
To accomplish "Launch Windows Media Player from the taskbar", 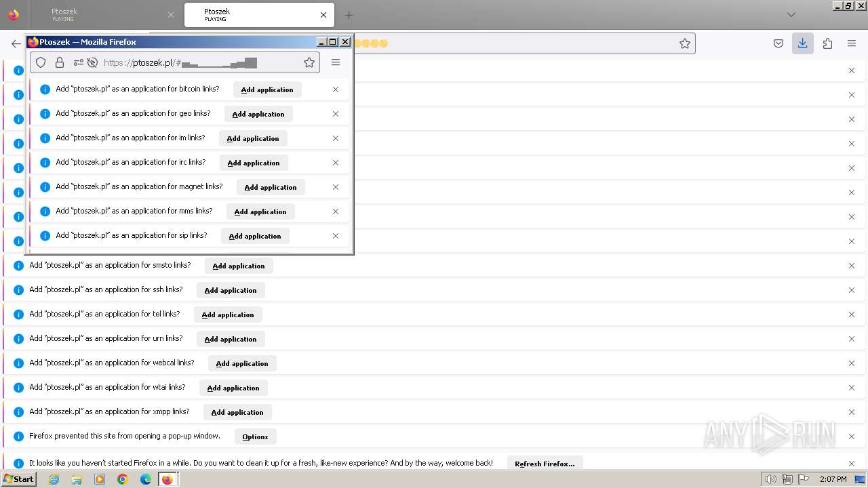I will coord(100,479).
